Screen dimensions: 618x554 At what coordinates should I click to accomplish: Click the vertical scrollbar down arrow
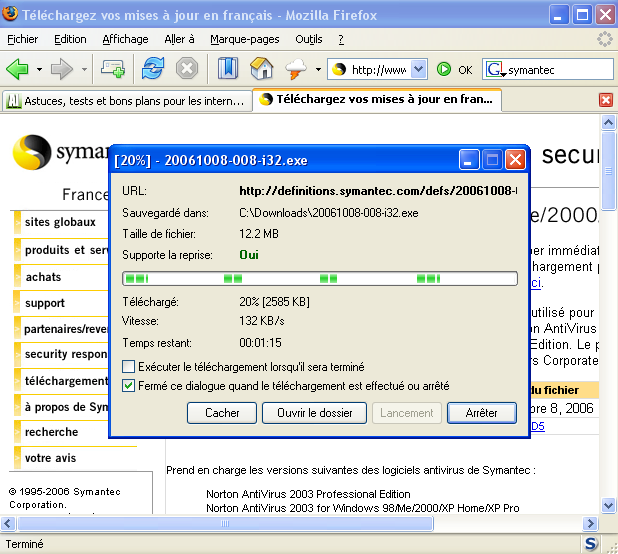608,505
